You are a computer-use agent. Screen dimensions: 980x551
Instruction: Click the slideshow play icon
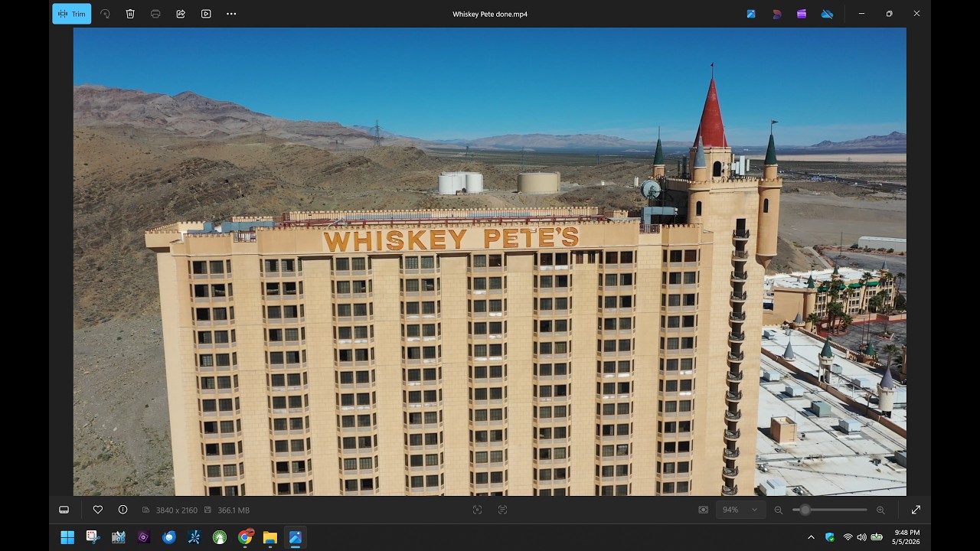206,14
